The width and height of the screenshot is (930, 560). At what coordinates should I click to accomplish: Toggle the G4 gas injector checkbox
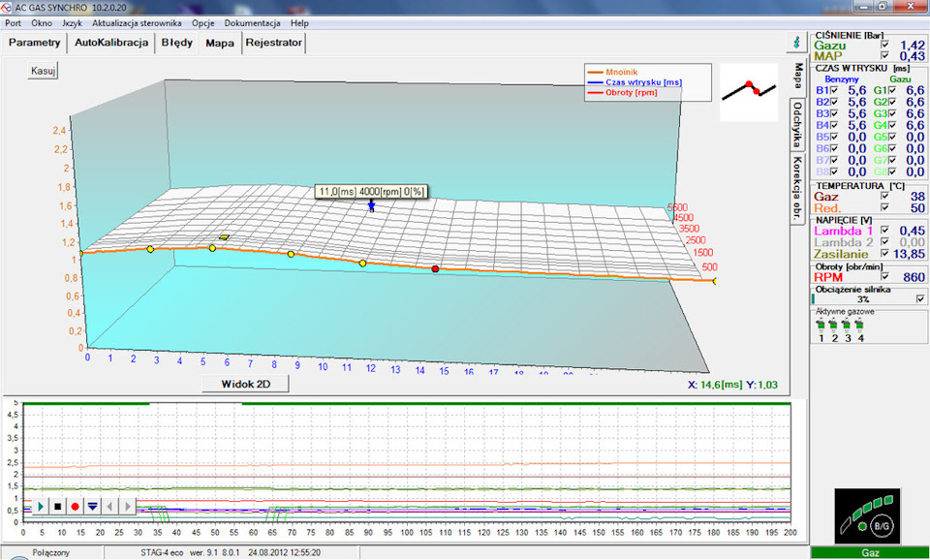891,125
